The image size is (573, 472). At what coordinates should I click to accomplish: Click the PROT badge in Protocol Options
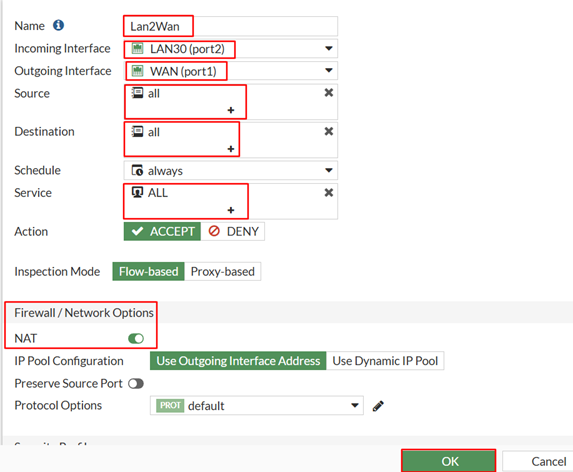[x=170, y=406]
